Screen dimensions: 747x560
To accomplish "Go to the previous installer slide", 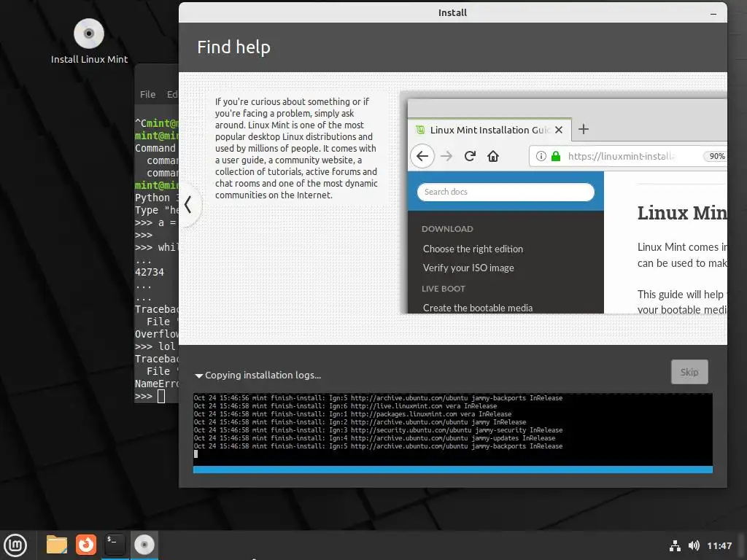I will [188, 205].
